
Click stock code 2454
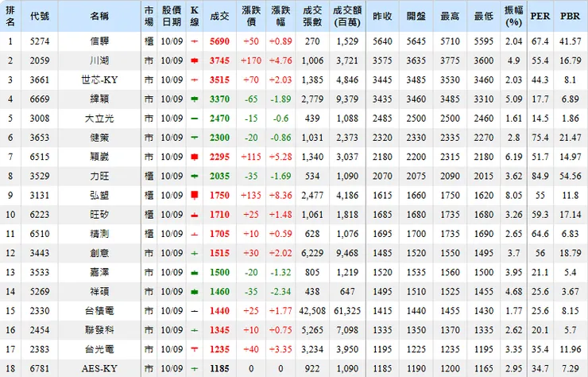40,330
